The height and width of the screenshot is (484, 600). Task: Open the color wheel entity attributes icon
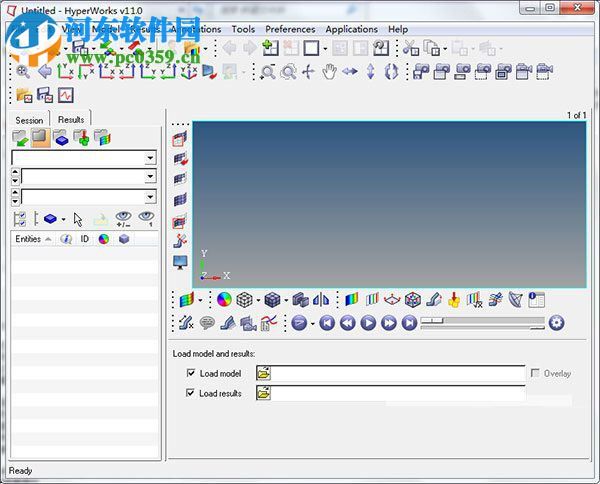[x=224, y=300]
